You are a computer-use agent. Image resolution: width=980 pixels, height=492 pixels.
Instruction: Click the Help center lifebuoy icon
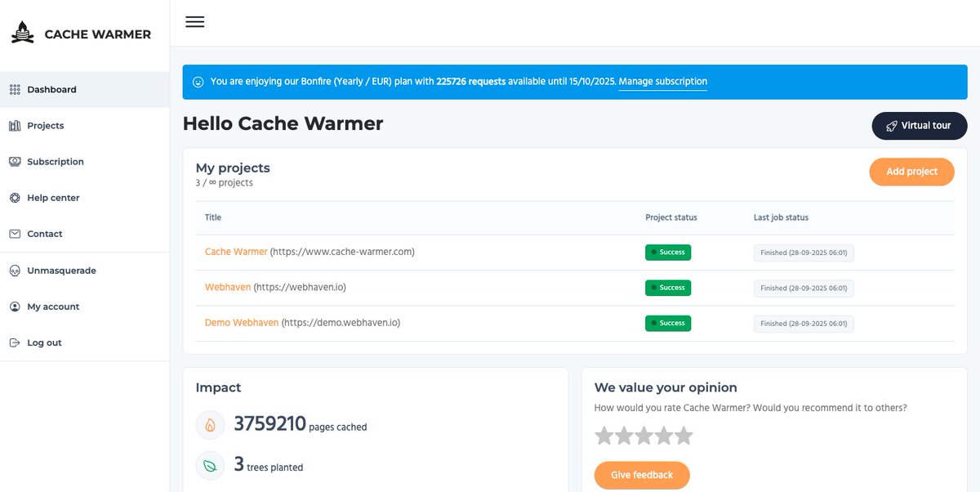click(x=15, y=198)
